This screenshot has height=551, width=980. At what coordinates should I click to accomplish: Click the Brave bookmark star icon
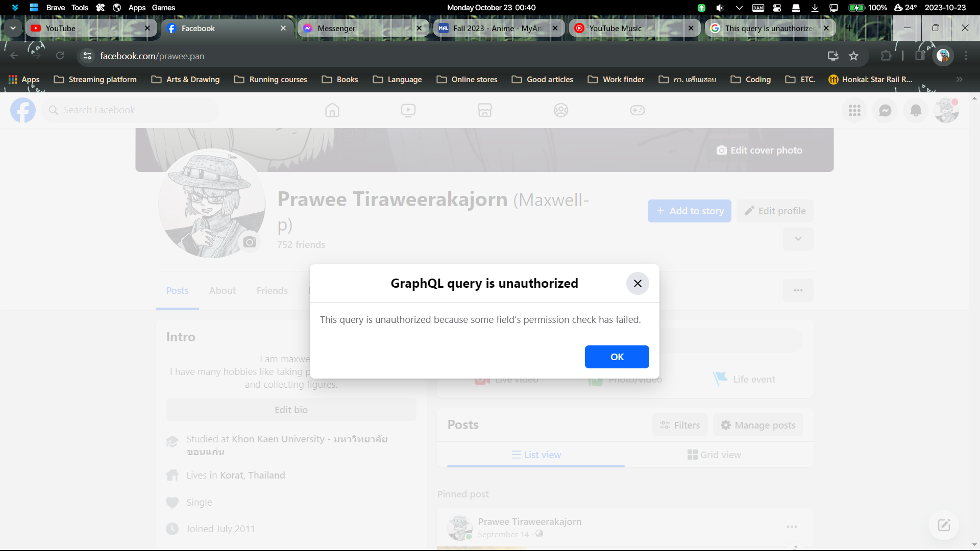point(853,56)
